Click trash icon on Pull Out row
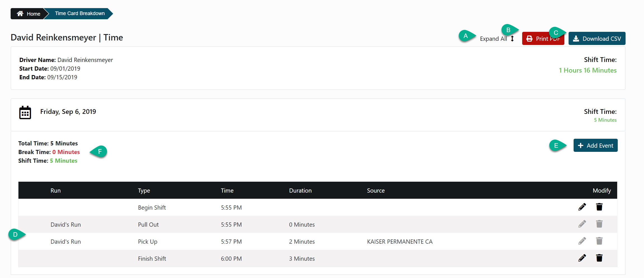644x278 pixels. coord(599,224)
